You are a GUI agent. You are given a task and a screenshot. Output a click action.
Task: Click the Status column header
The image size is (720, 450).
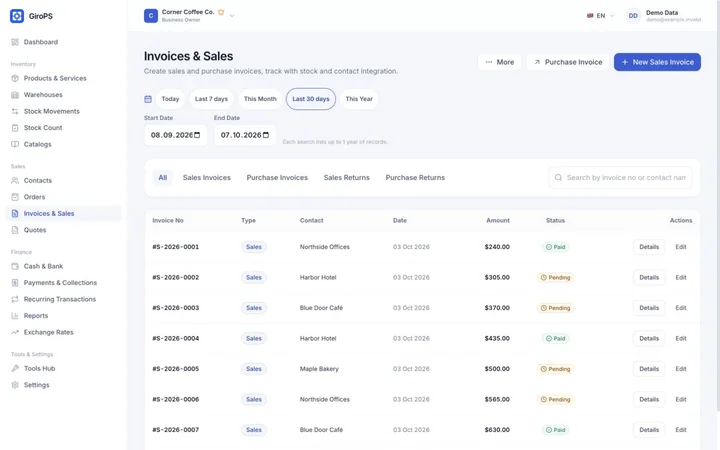555,220
